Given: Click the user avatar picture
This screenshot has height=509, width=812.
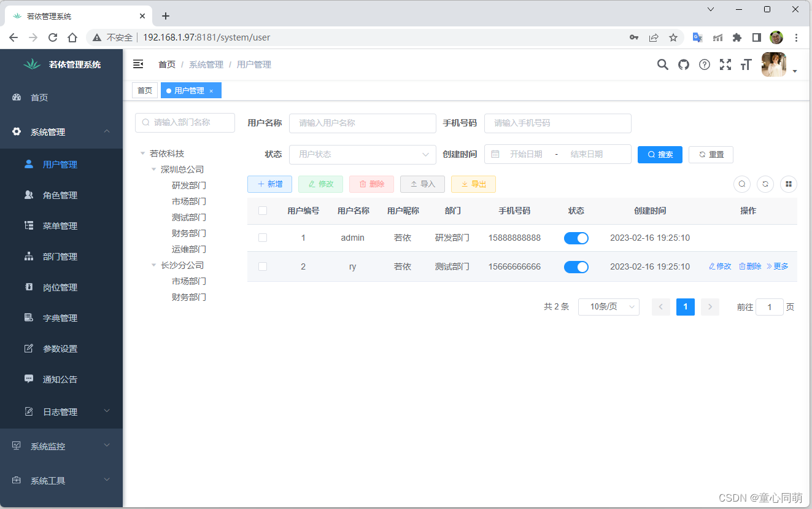Looking at the screenshot, I should click(774, 64).
